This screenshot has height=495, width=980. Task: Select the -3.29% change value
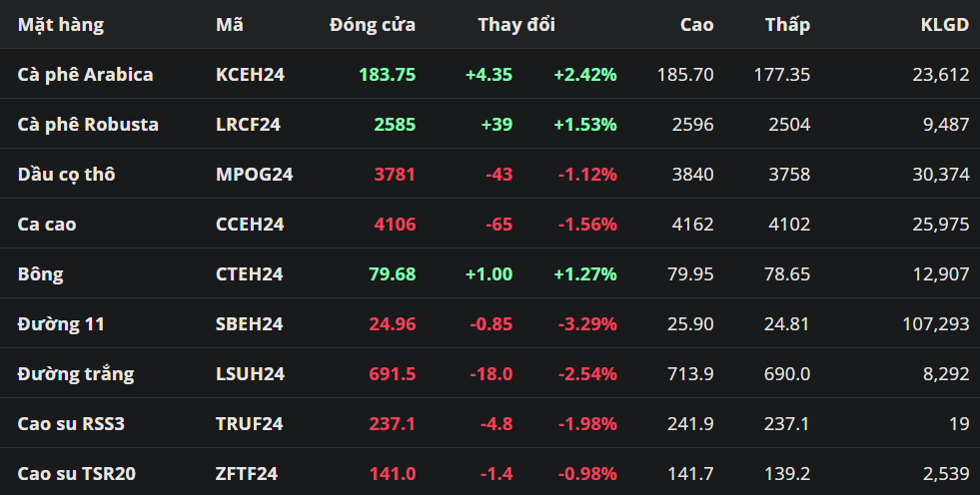[586, 324]
